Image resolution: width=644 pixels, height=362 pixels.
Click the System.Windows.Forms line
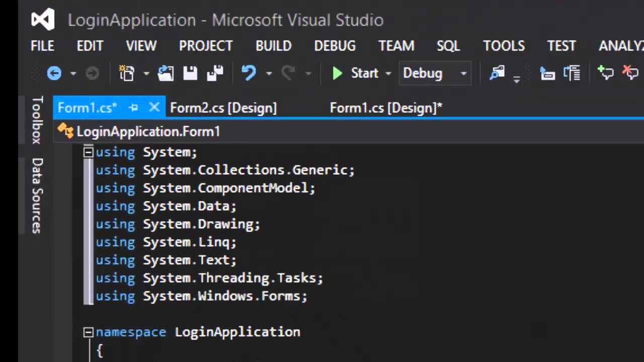(x=201, y=296)
